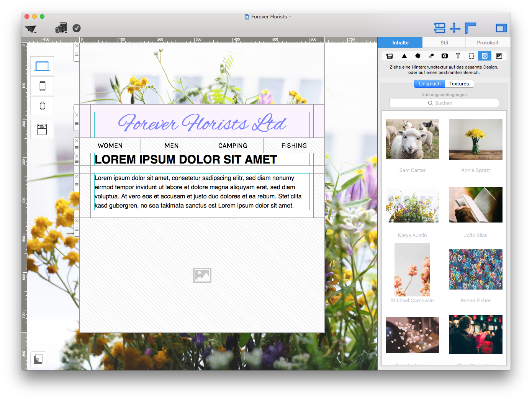This screenshot has width=532, height=401.
Task: Click the FISHING navigation item
Action: click(x=294, y=146)
